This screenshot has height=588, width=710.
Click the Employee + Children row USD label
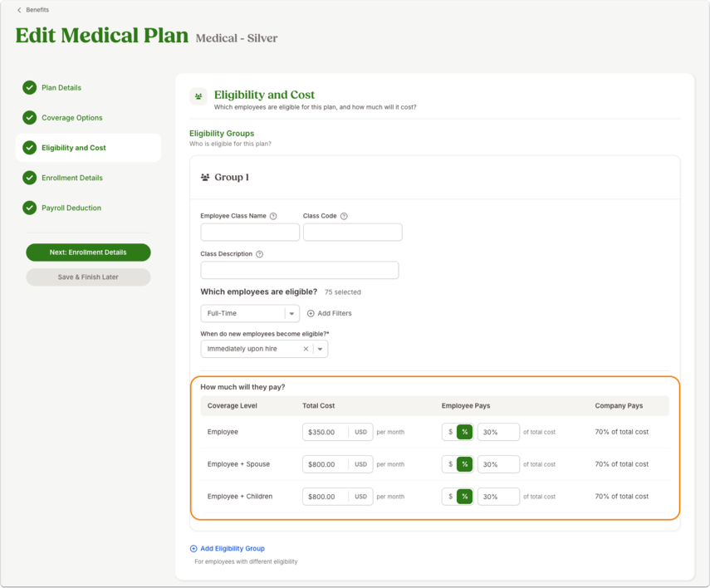pyautogui.click(x=361, y=497)
